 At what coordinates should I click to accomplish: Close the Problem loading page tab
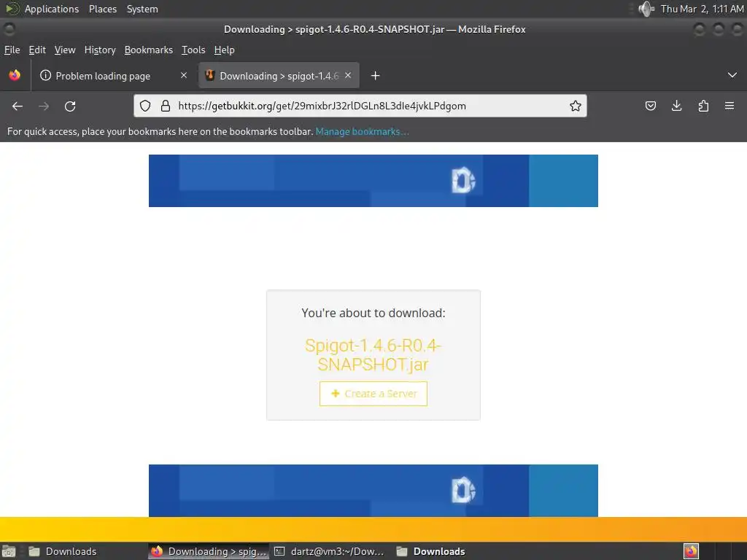click(x=184, y=75)
